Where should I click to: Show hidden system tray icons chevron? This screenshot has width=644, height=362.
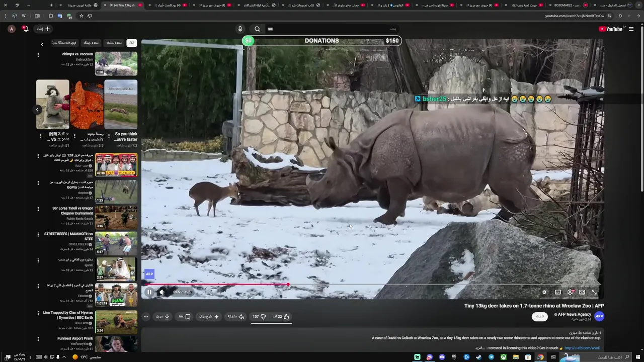[64, 357]
